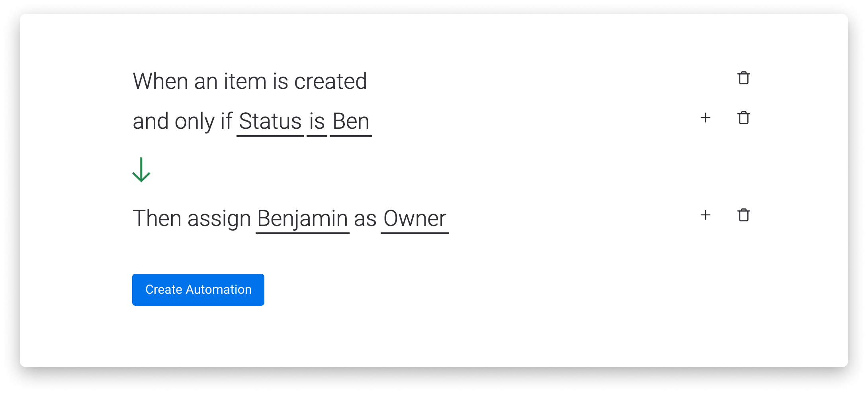868x393 pixels.
Task: Change the 'is' operator field
Action: coord(317,122)
